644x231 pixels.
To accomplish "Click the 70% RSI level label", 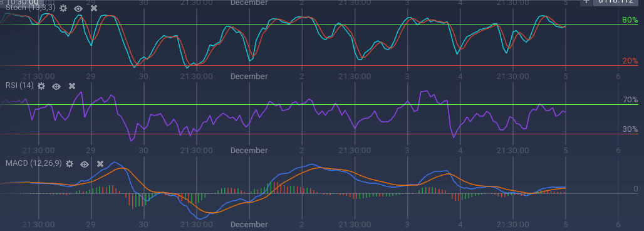I will click(x=630, y=100).
